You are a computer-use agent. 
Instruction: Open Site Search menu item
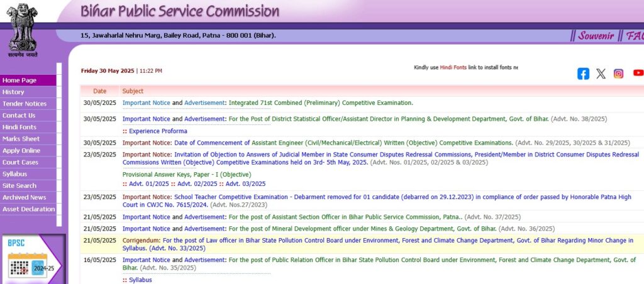point(28,185)
